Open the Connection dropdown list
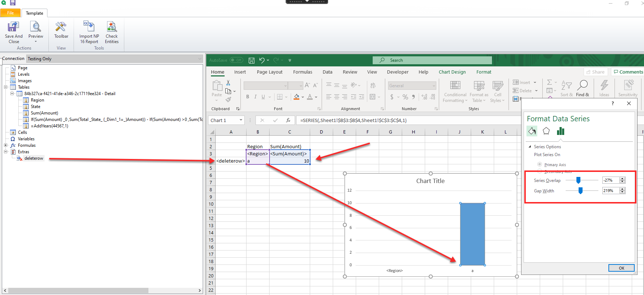Image resolution: width=644 pixels, height=295 pixels. coord(200,59)
